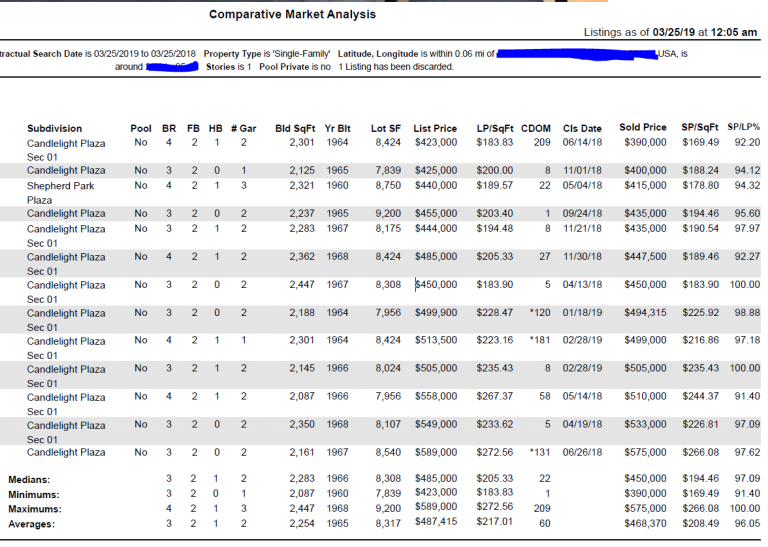Select the Bld SqFt column header
The image size is (768, 547).
click(295, 128)
